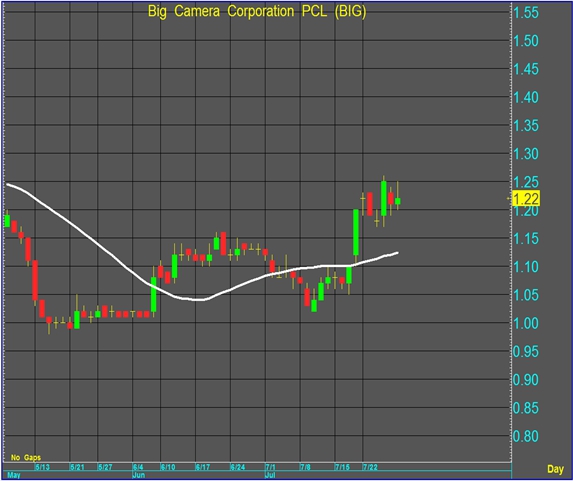Select the 7/22 date marker

tap(370, 467)
